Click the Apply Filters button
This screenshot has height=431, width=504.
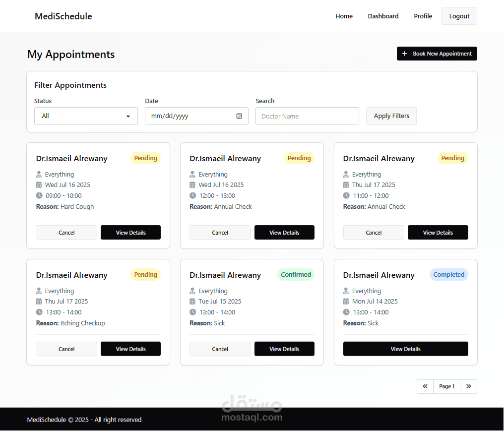click(x=391, y=116)
